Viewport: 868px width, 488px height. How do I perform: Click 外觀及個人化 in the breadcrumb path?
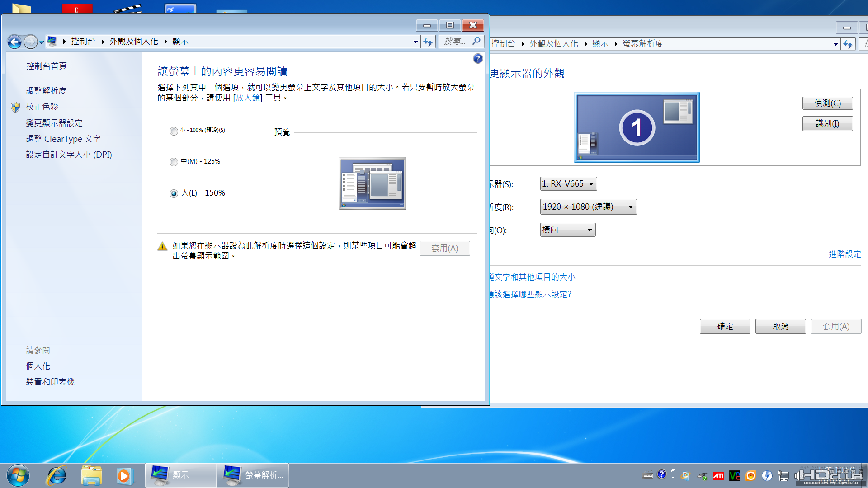point(134,42)
